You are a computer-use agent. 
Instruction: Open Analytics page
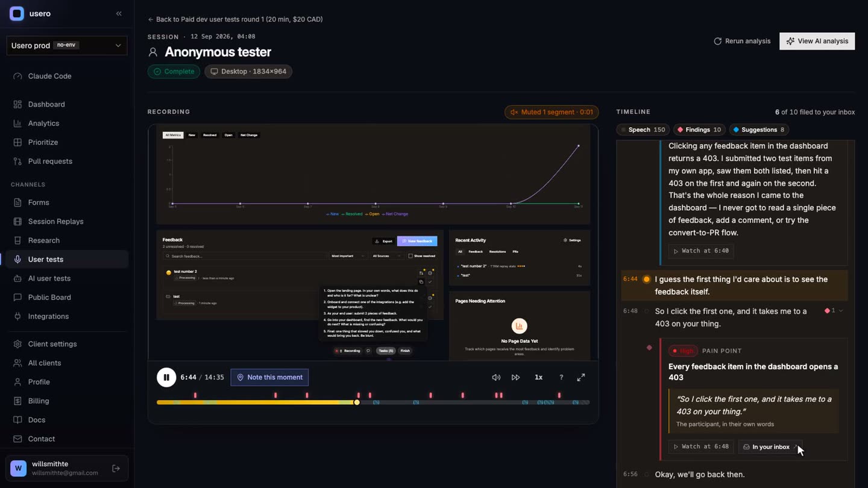click(67, 123)
